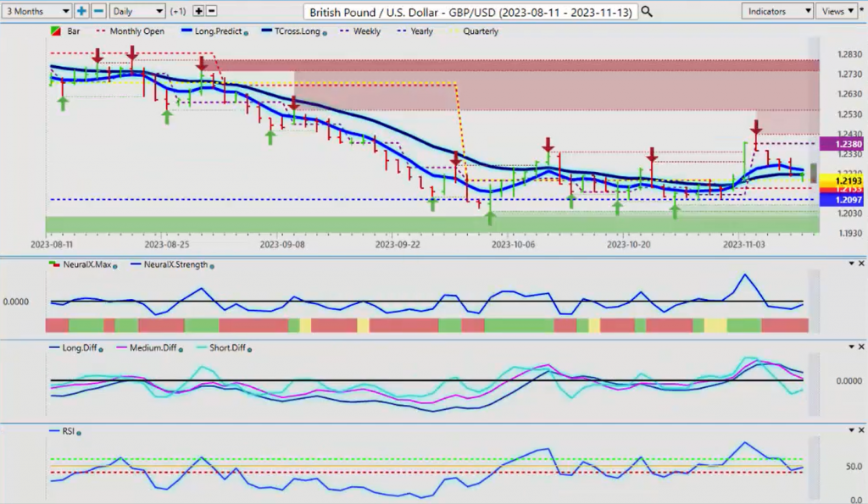Close the RSI indicator panel
Viewport: 868px width, 504px height.
(861, 430)
